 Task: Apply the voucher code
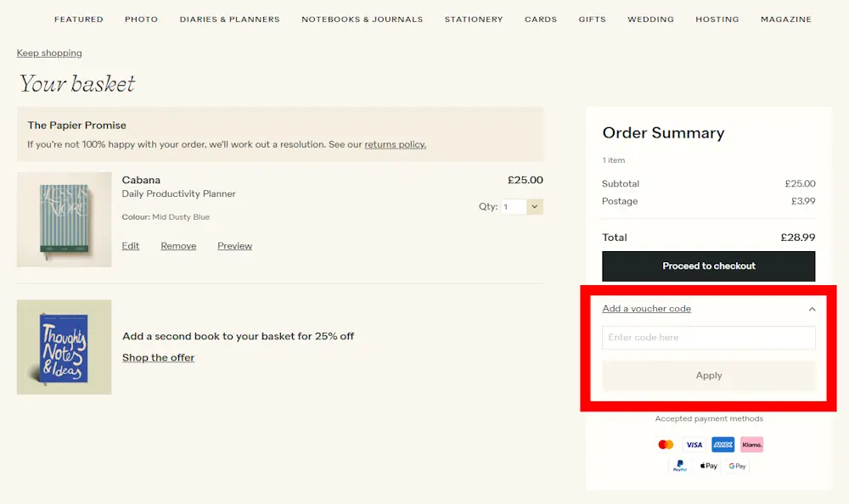point(708,375)
